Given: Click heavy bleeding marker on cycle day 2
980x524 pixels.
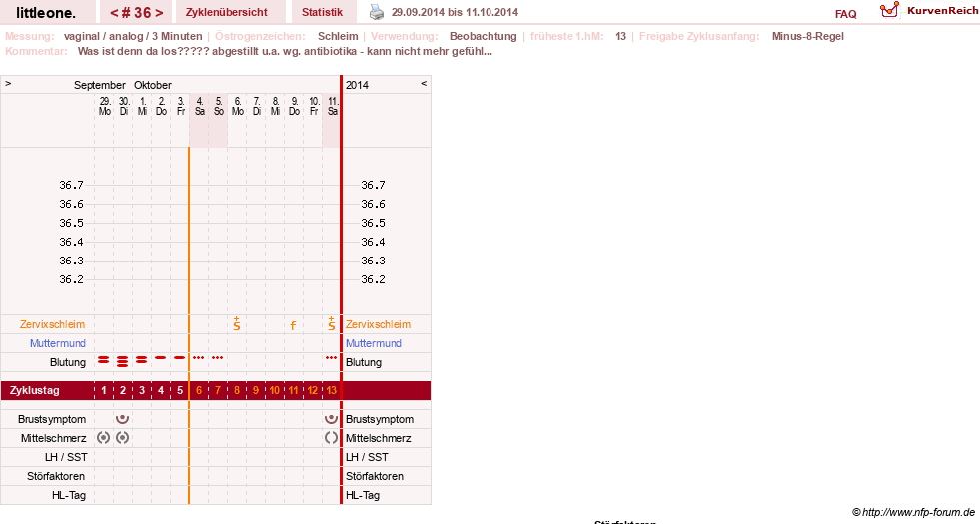Looking at the screenshot, I should click(123, 361).
